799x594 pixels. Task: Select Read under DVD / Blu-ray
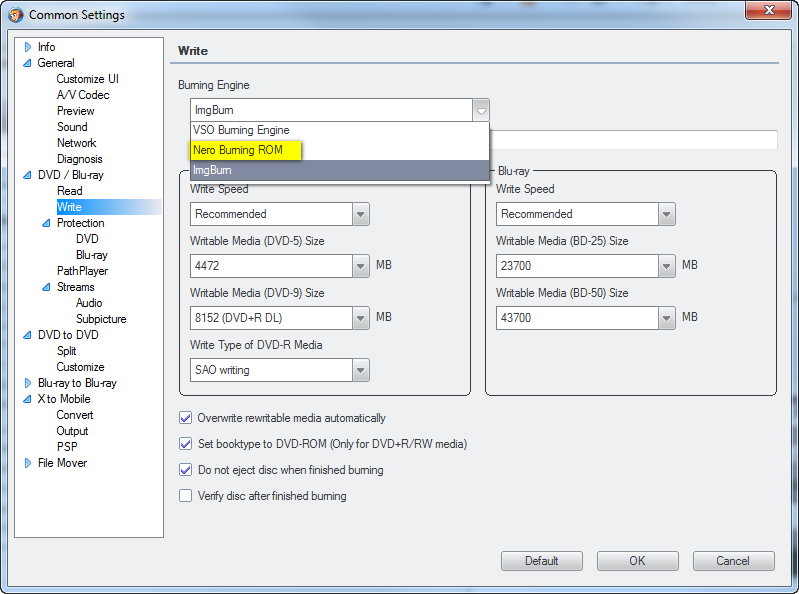click(69, 191)
